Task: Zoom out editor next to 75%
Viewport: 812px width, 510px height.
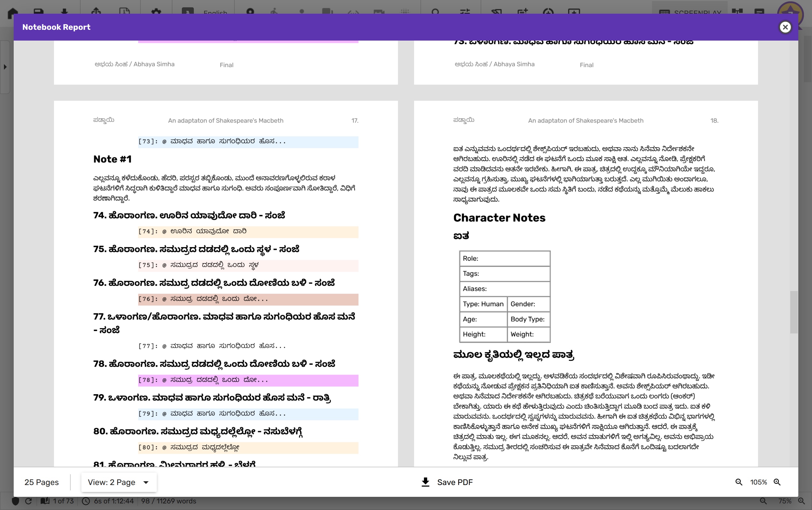Action: [x=763, y=501]
